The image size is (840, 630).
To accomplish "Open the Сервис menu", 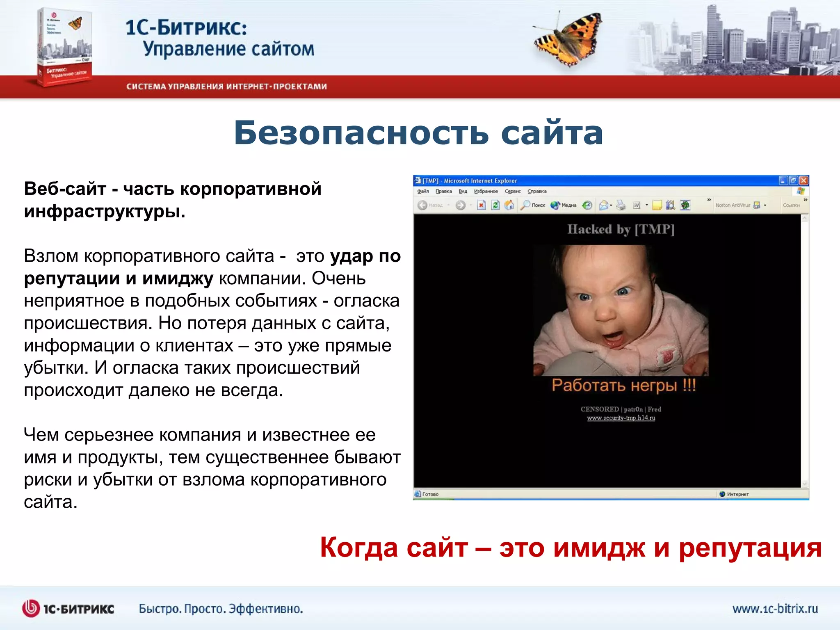I will [x=513, y=191].
